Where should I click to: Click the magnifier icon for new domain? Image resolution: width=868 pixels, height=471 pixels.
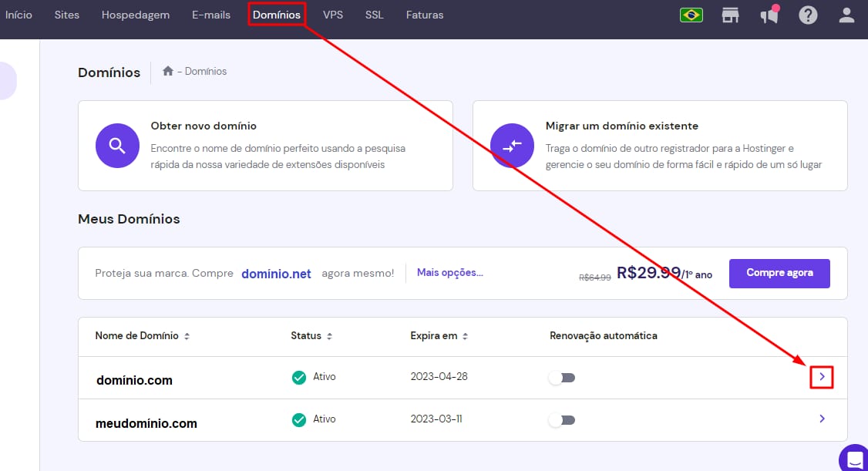point(117,146)
